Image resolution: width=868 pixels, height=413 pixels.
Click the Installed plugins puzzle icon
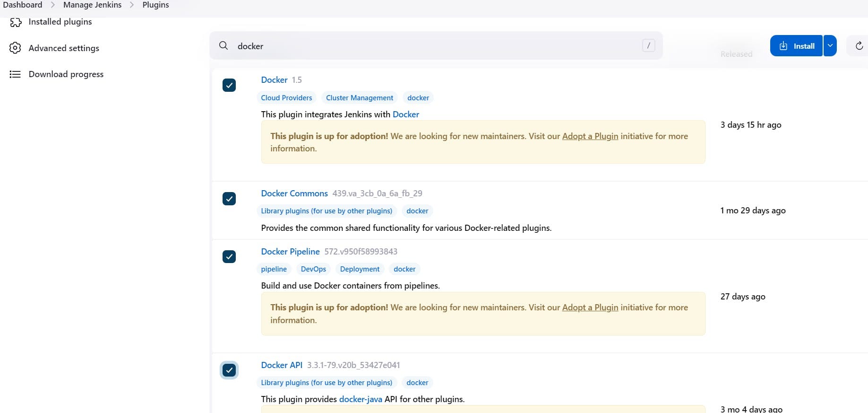(16, 22)
